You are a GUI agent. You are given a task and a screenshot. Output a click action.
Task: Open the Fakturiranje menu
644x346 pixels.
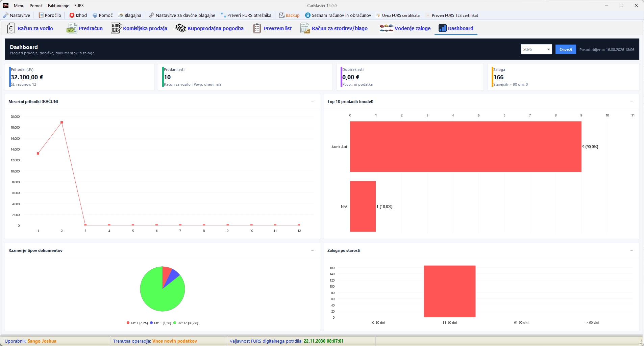58,6
